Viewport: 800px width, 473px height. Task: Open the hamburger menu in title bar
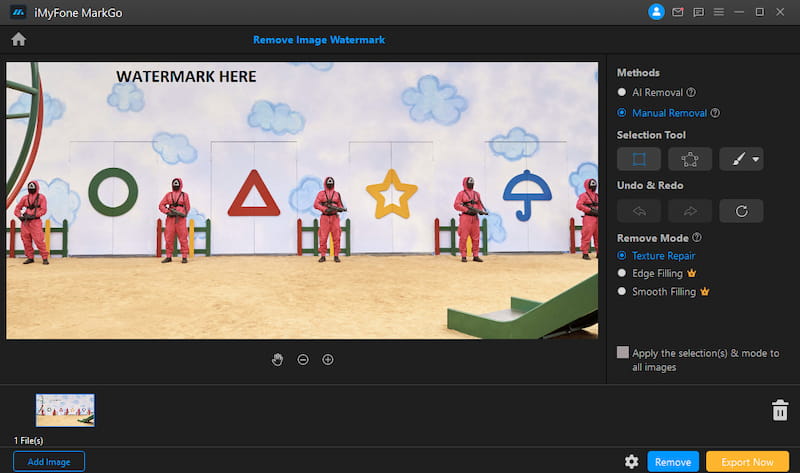click(718, 12)
